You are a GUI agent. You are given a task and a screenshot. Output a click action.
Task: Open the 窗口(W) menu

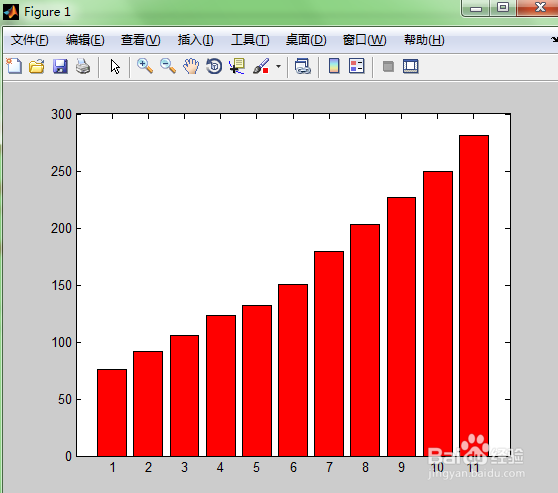pyautogui.click(x=364, y=40)
